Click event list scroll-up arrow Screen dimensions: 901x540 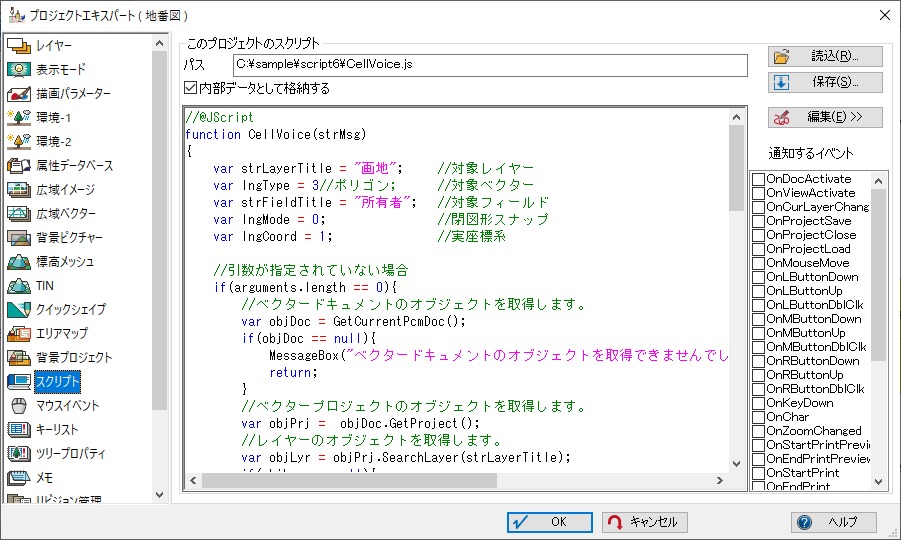point(878,181)
